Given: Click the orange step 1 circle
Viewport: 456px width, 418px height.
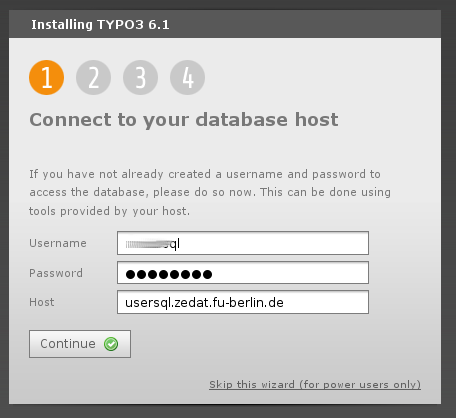Looking at the screenshot, I should point(46,77).
